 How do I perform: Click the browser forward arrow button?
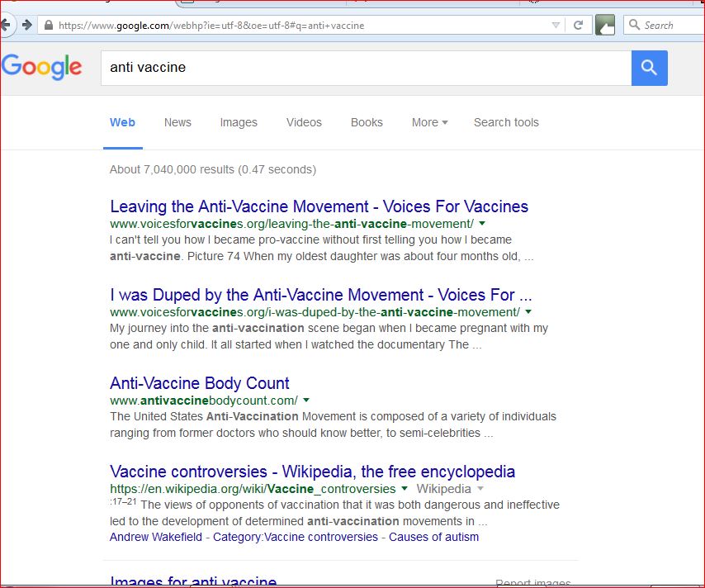coord(27,25)
